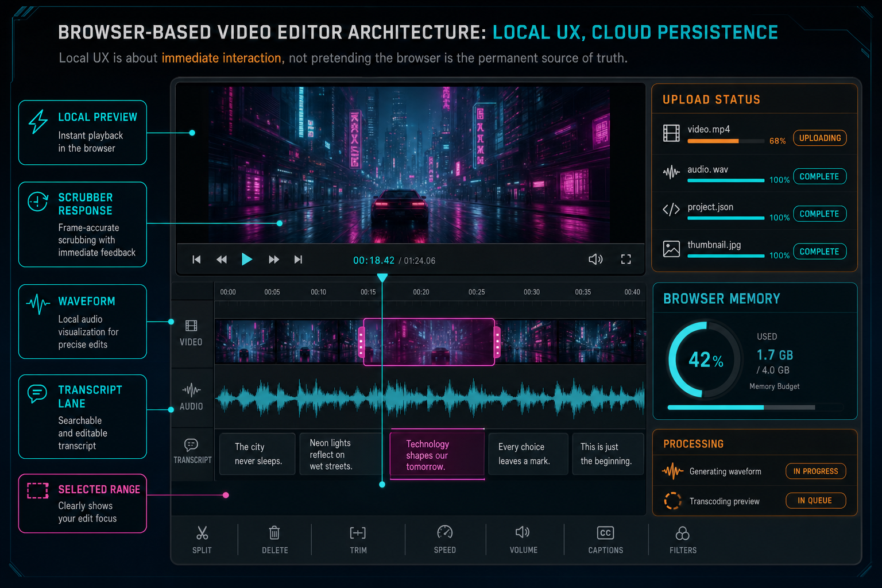Viewport: 882px width, 588px height.
Task: Click the audio.wav upload progress bar
Action: [x=726, y=180]
